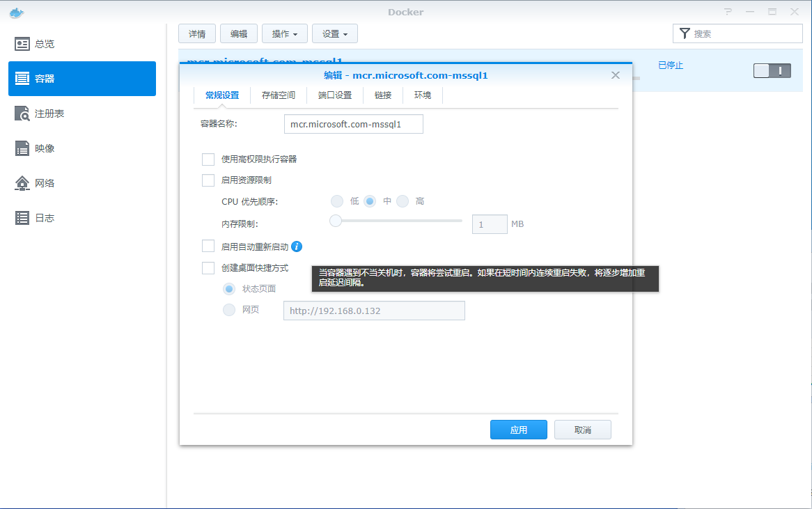Screen dimensions: 812x509
Task: Switch to the 存储空间 tab
Action: [x=278, y=95]
